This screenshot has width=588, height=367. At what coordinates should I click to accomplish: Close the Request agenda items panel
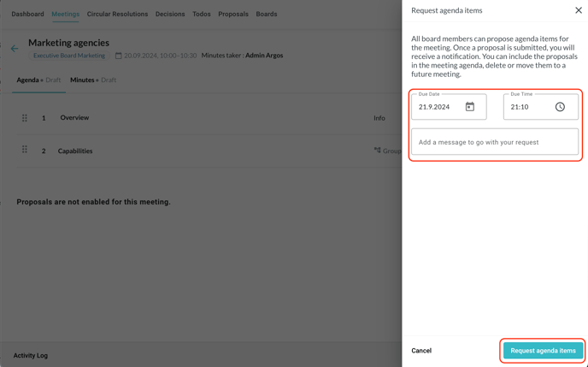(x=579, y=11)
